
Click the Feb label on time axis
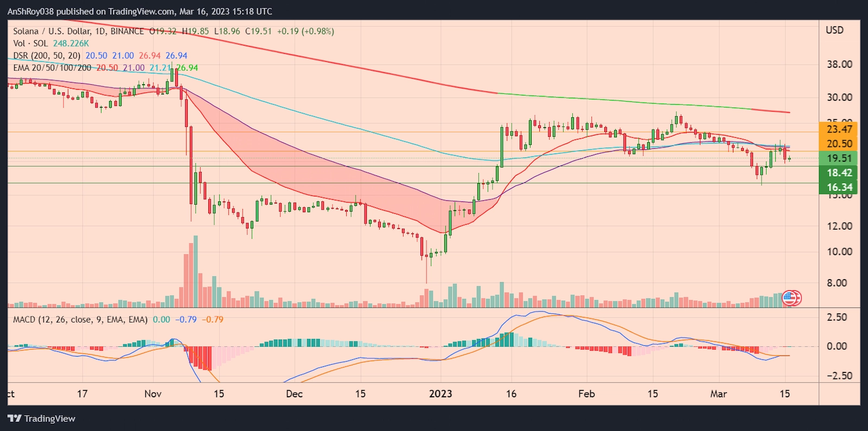[x=586, y=394]
